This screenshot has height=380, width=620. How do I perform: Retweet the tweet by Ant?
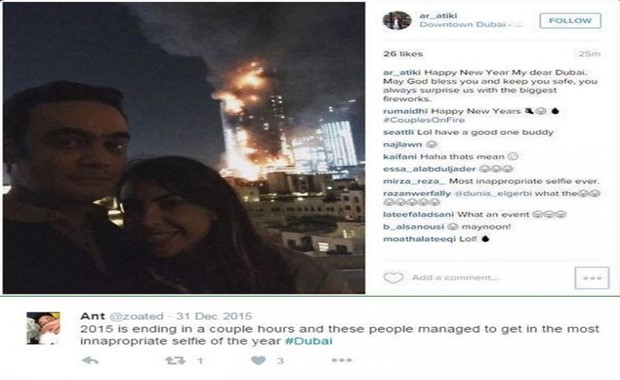click(175, 360)
